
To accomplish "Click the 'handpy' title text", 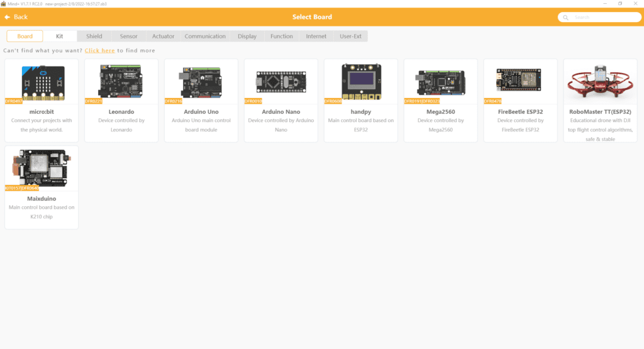I will (x=360, y=112).
